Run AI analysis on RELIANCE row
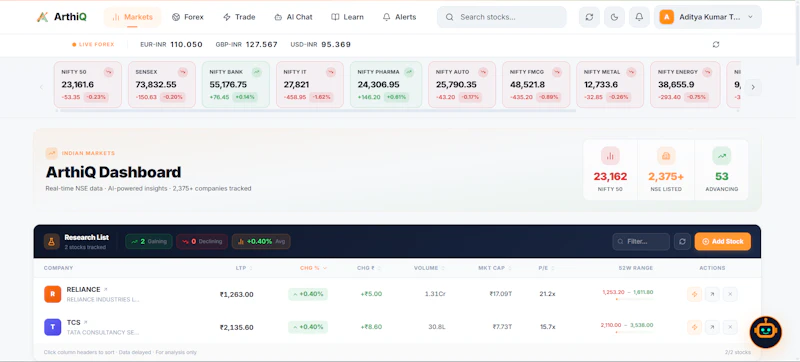 694,294
